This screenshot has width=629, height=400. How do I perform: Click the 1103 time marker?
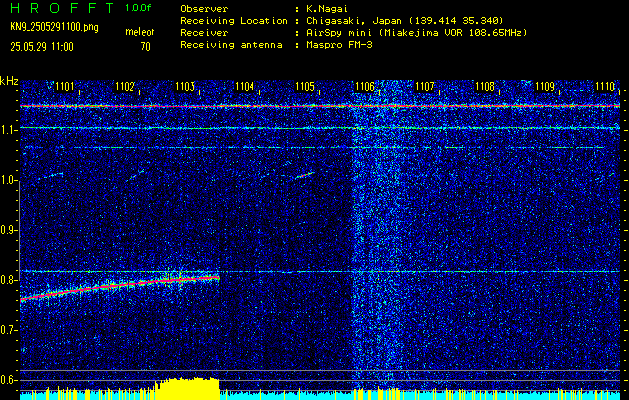point(185,86)
